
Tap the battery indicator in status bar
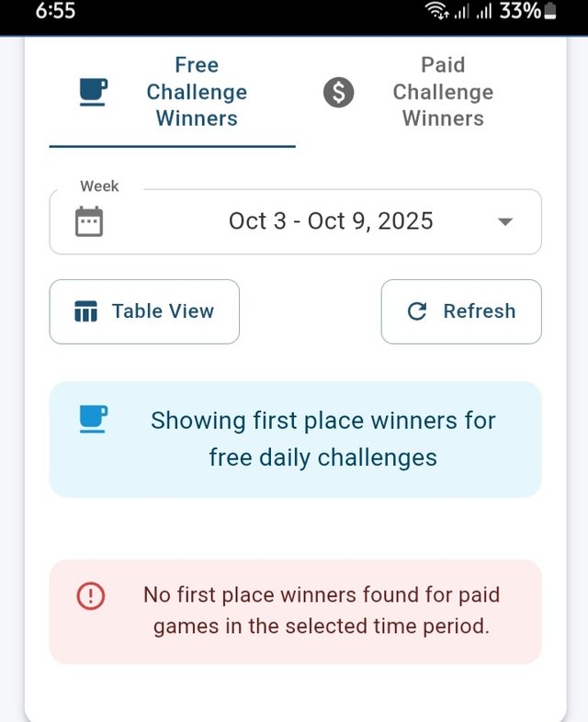tap(550, 11)
